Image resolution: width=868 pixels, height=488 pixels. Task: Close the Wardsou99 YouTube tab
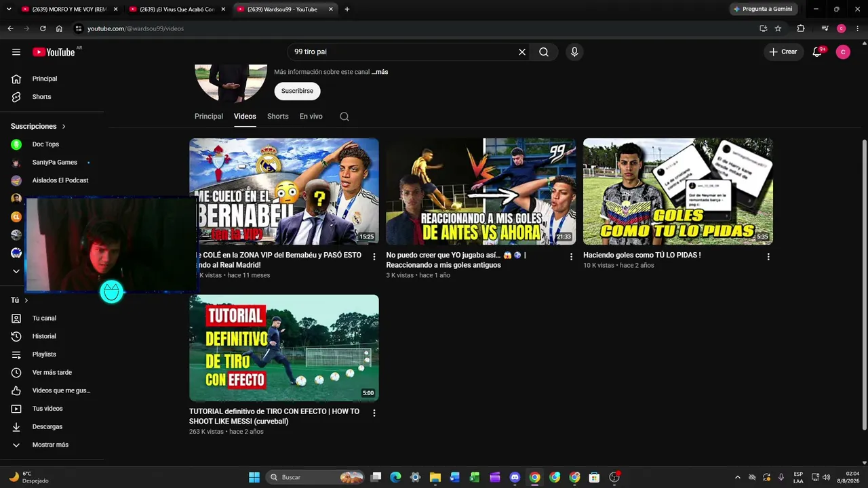(330, 9)
